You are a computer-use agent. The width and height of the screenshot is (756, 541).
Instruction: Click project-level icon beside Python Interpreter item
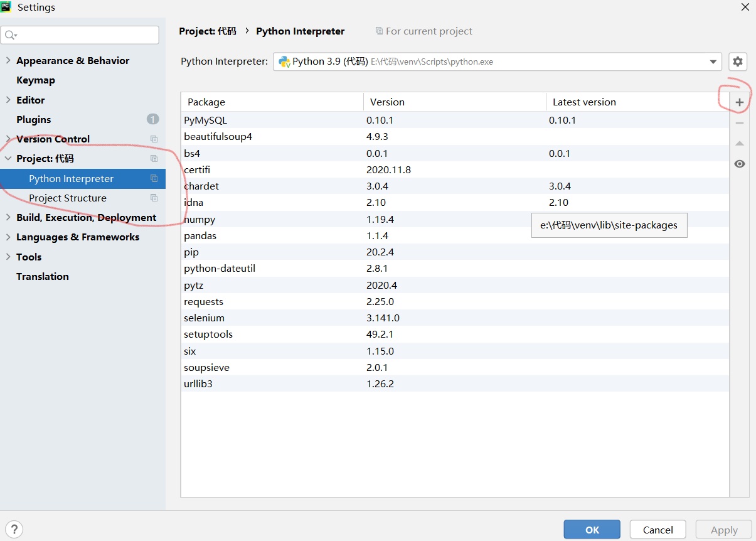tap(154, 179)
